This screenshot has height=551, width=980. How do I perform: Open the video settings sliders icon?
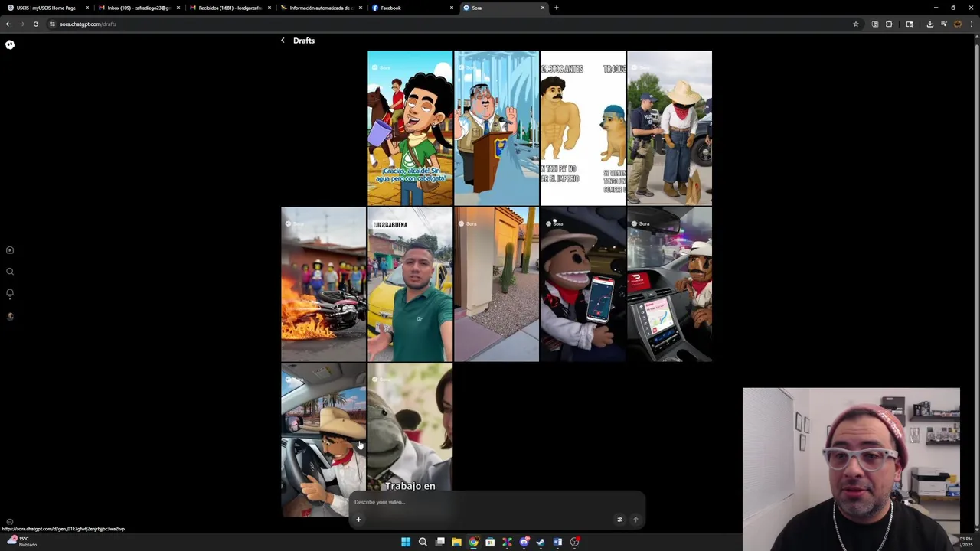coord(619,520)
